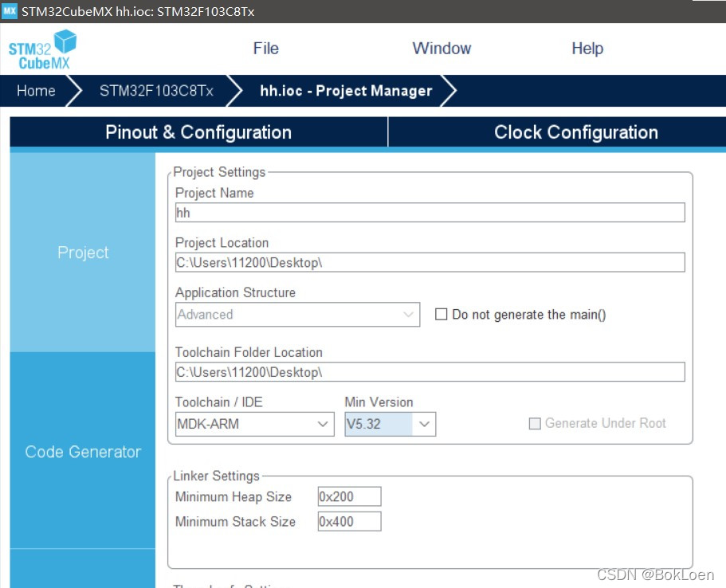726x588 pixels.
Task: Click the Project Name input field
Action: click(430, 213)
